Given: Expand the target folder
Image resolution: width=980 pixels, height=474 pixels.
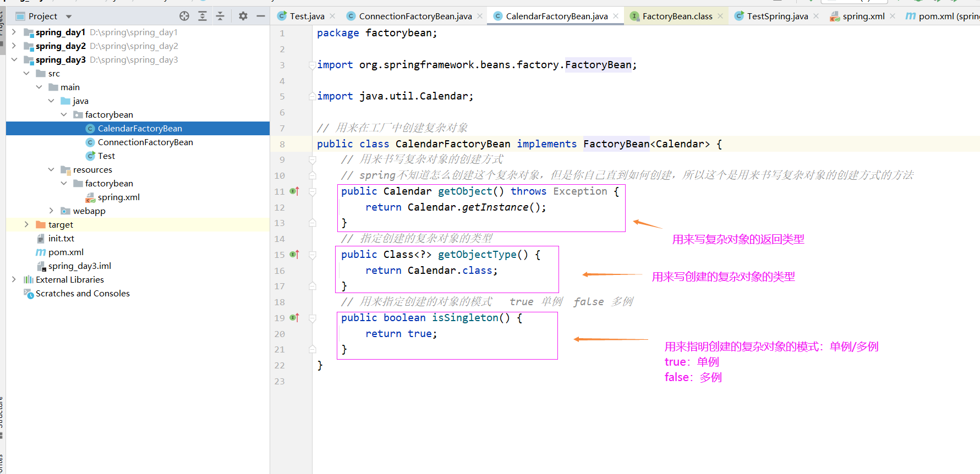Looking at the screenshot, I should [x=26, y=224].
